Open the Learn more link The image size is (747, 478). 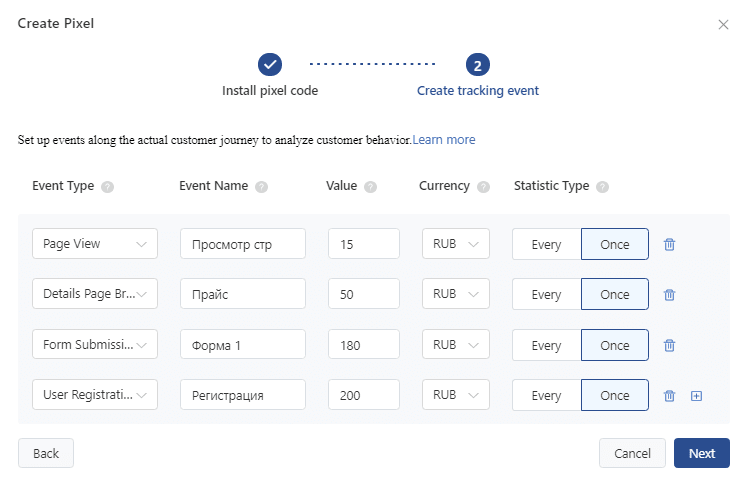point(444,140)
